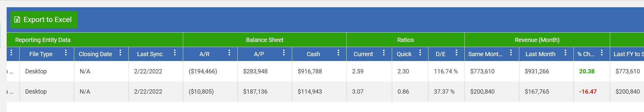Select the Balance Sheet group header
644x112 pixels.
point(265,40)
